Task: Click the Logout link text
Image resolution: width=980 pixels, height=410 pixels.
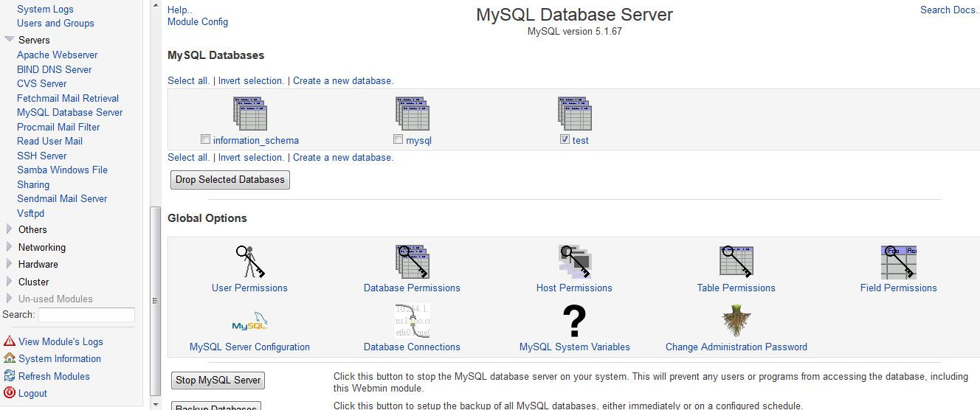Action: coord(32,393)
